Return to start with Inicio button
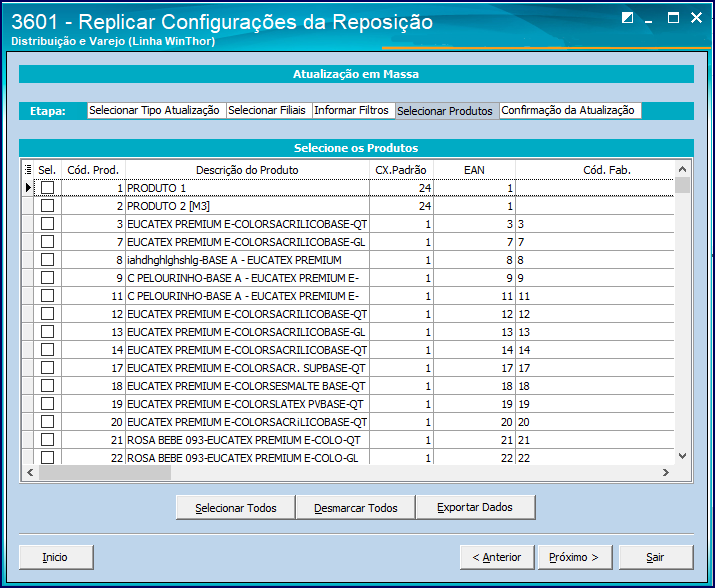The height and width of the screenshot is (588, 715). [x=56, y=557]
